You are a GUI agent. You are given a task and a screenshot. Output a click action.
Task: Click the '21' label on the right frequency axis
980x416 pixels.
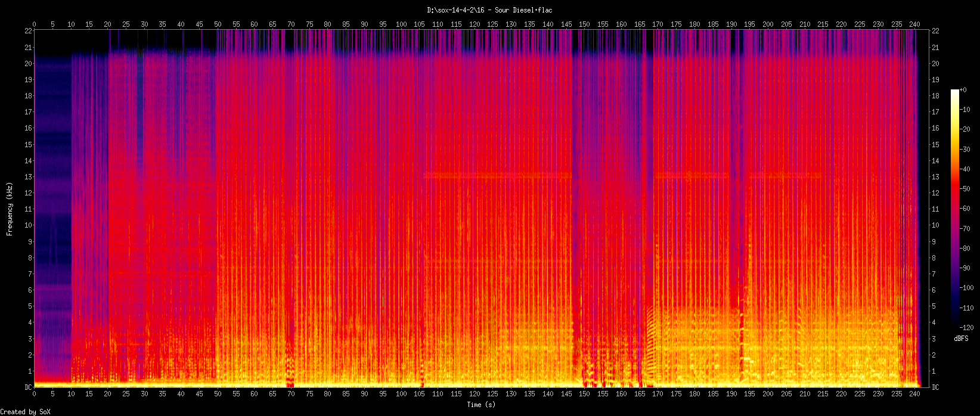[935, 47]
